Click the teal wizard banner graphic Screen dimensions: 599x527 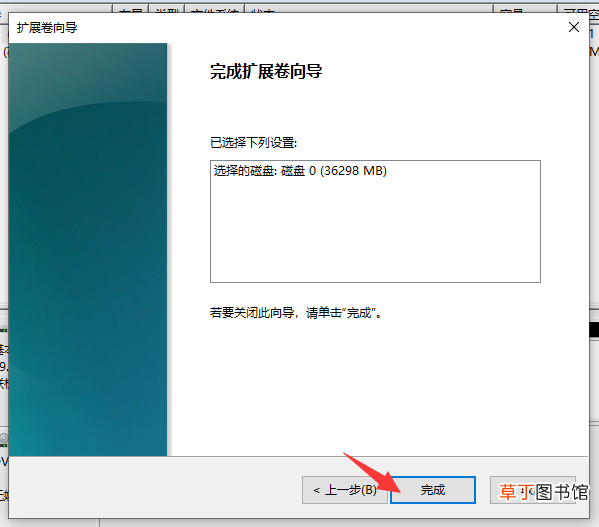pos(88,249)
